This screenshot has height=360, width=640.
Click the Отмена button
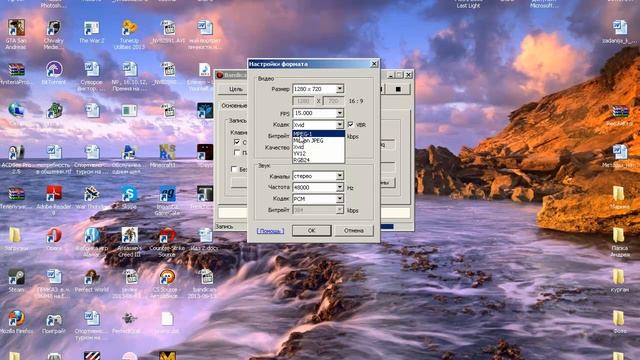(353, 231)
